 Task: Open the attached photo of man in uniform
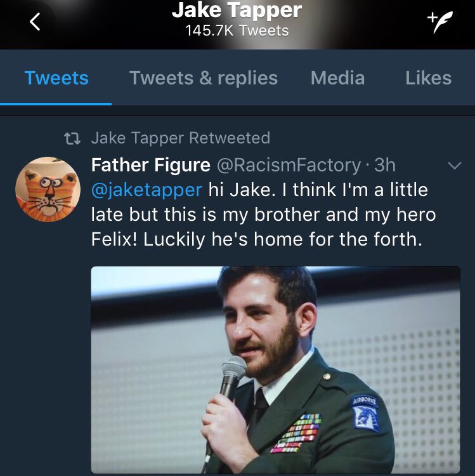[x=275, y=370]
